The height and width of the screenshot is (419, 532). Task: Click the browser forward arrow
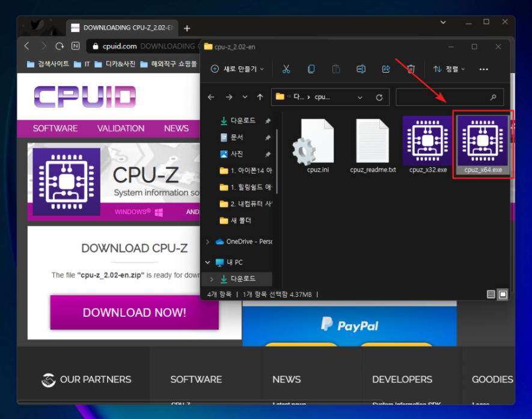click(43, 46)
